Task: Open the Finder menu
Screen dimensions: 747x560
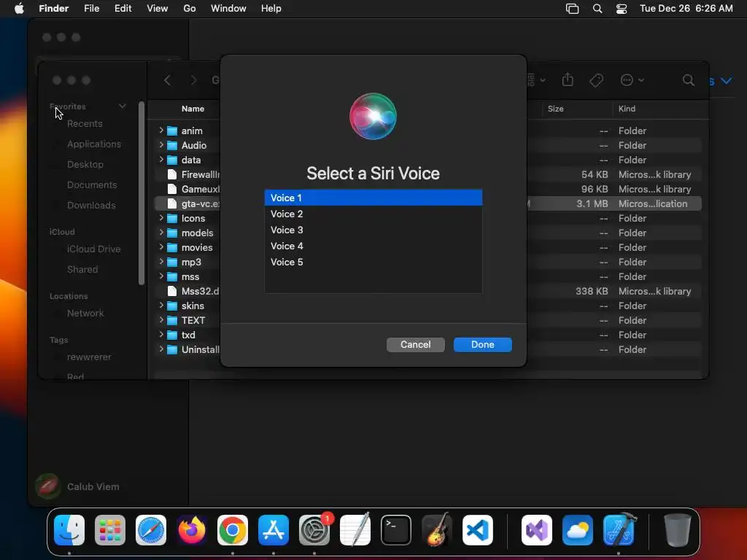Action: 53,9
